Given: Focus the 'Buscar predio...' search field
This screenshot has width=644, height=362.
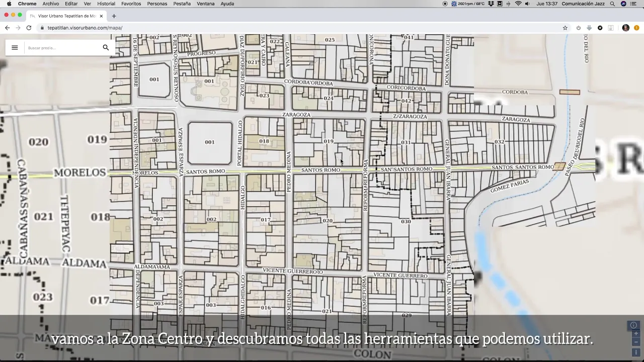Looking at the screenshot, I should (62, 48).
